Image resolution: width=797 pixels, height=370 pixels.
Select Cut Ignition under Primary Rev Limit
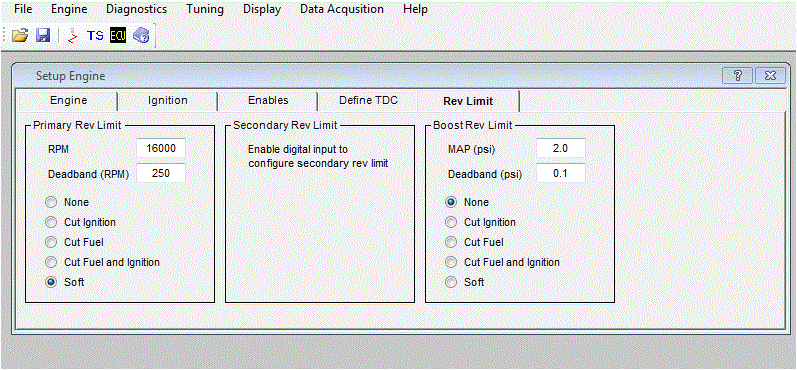[51, 222]
